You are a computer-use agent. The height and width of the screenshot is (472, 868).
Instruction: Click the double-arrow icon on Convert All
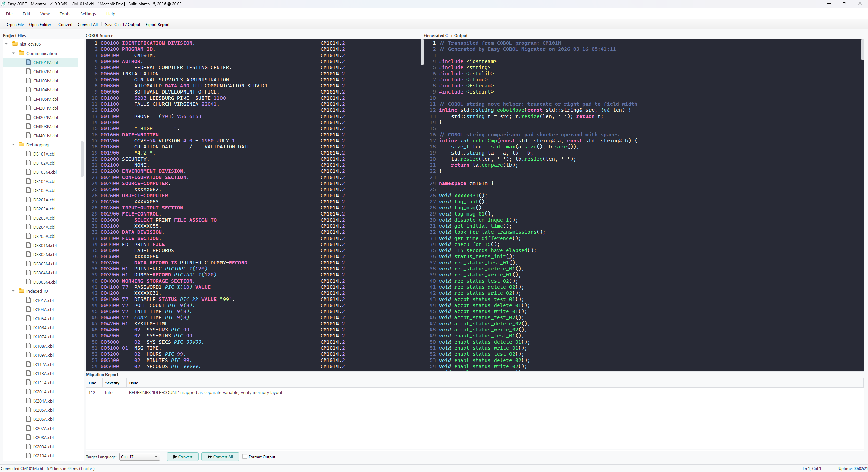210,457
